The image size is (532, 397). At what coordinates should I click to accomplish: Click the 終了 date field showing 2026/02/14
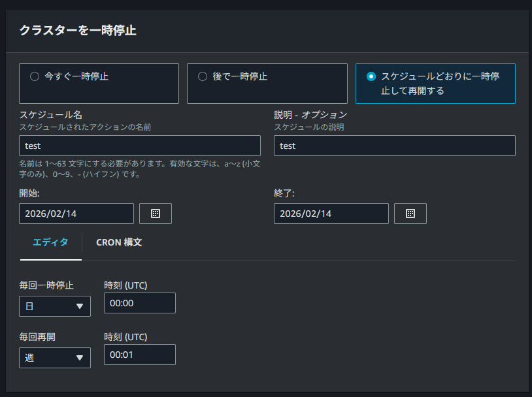[331, 213]
